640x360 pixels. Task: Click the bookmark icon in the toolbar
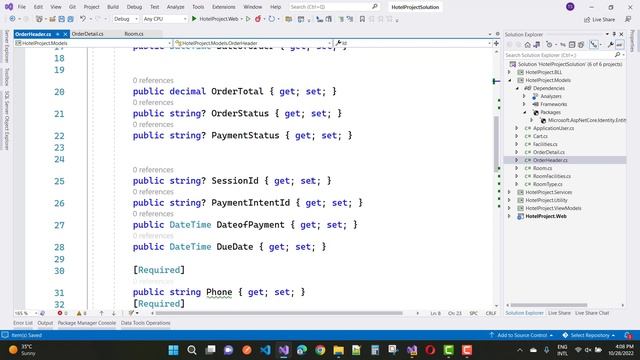pos(362,19)
